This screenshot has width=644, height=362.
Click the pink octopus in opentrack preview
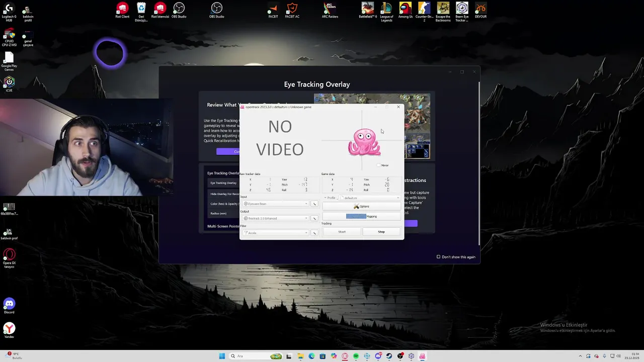[x=364, y=142]
